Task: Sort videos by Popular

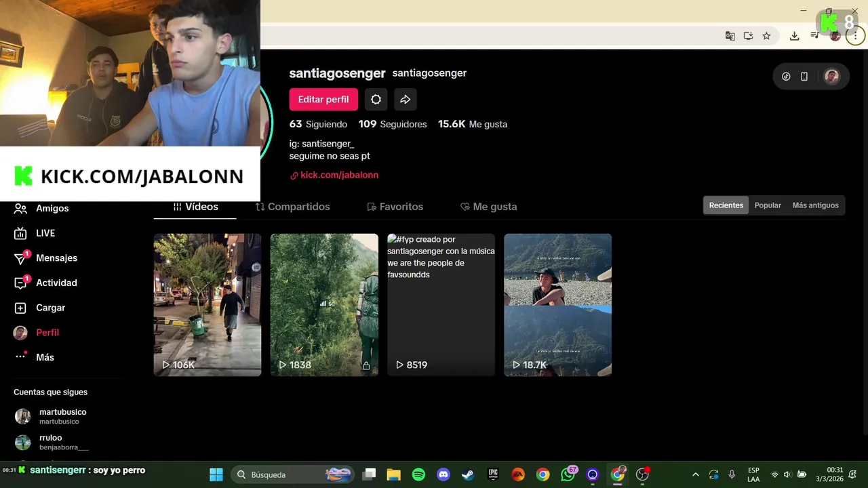Action: click(768, 205)
